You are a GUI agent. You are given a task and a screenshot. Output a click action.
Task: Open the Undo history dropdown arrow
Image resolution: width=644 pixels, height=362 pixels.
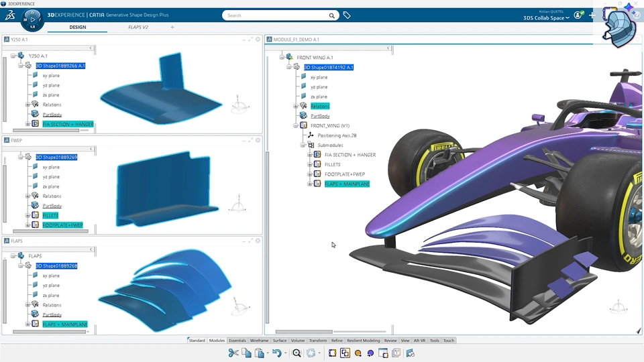click(x=286, y=353)
